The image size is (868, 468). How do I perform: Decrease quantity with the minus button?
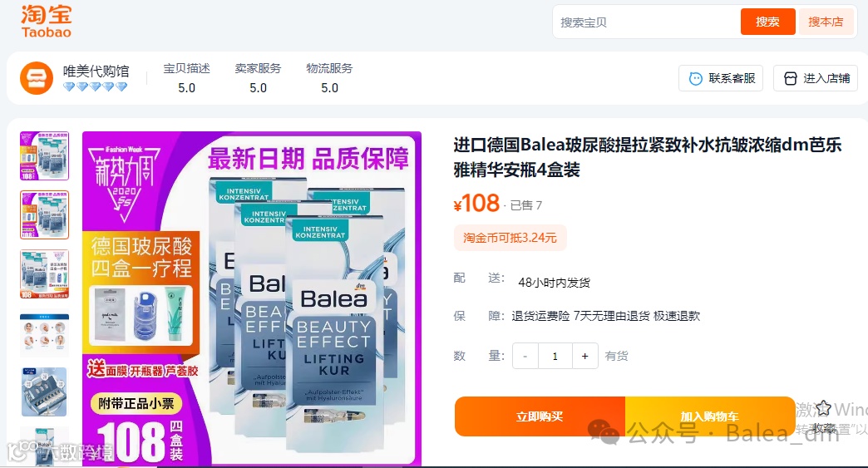click(525, 356)
